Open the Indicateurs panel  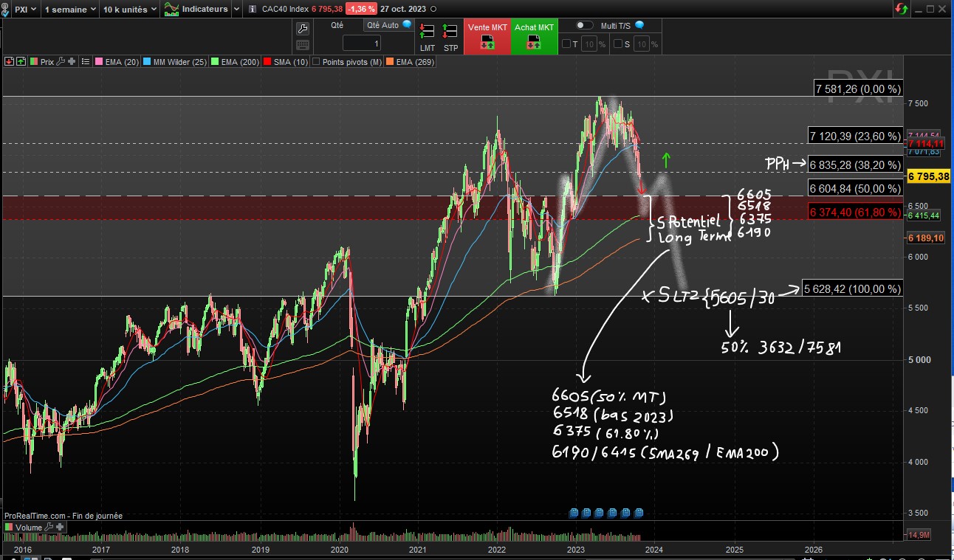pyautogui.click(x=196, y=10)
